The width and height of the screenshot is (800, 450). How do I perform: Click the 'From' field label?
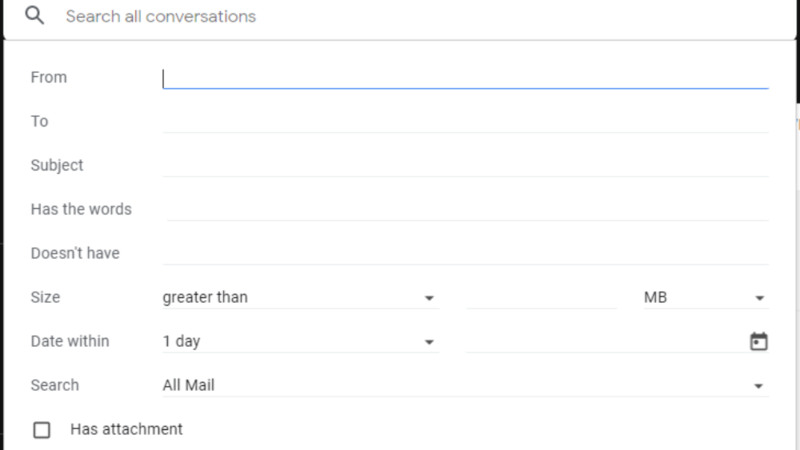[x=48, y=77]
